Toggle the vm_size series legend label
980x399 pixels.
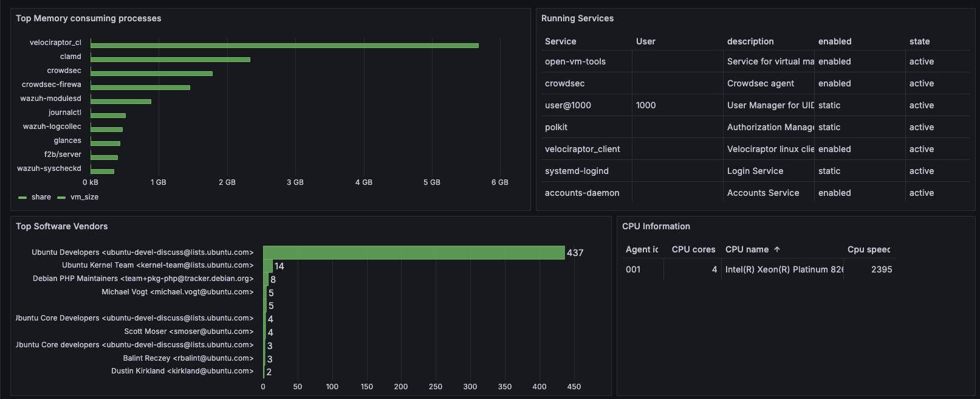click(84, 197)
